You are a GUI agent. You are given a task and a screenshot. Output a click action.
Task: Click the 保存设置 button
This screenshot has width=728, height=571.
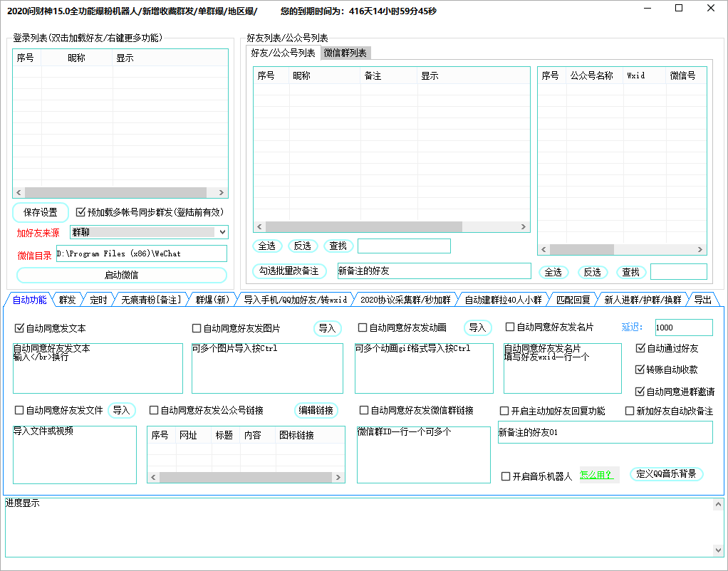[x=41, y=213]
